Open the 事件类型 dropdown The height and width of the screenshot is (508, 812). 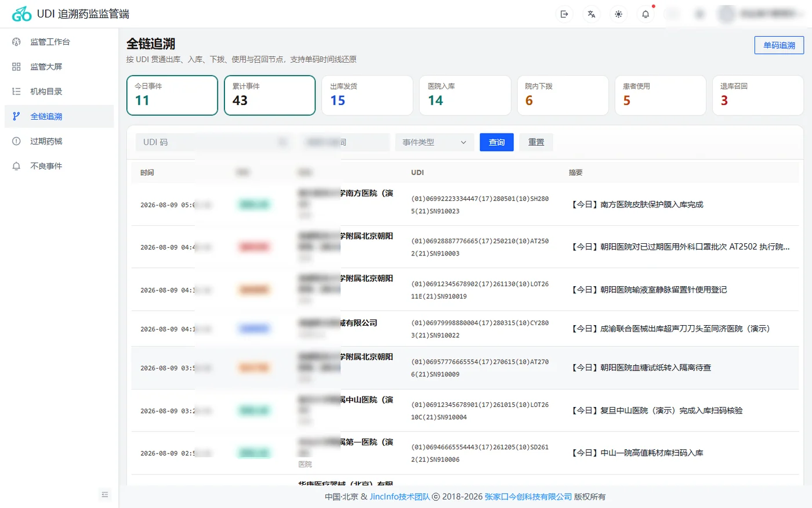click(434, 142)
